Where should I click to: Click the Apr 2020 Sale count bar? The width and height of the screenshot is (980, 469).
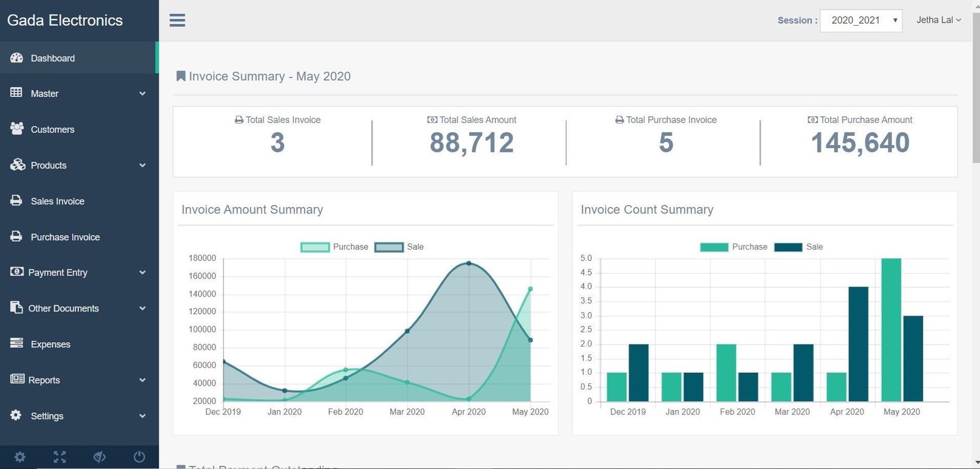coord(858,344)
